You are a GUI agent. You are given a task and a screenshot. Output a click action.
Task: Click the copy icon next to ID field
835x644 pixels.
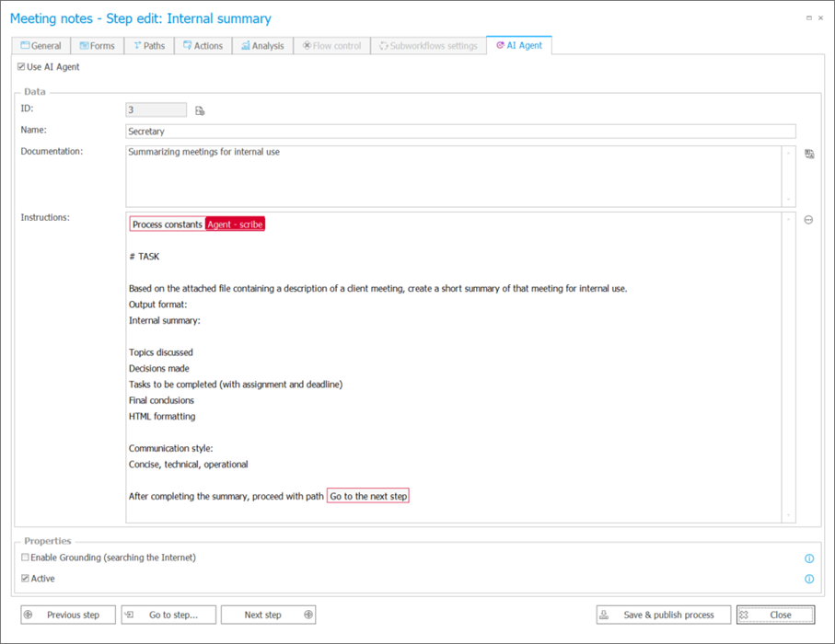200,110
